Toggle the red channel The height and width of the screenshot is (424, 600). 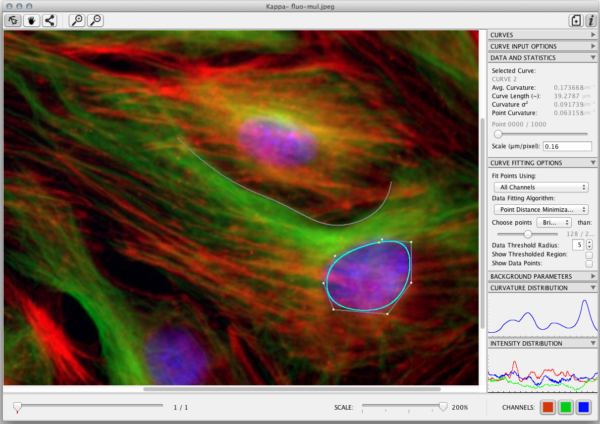547,407
